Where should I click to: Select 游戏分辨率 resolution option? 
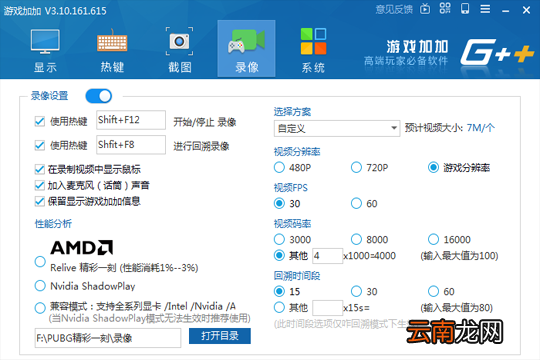(434, 167)
